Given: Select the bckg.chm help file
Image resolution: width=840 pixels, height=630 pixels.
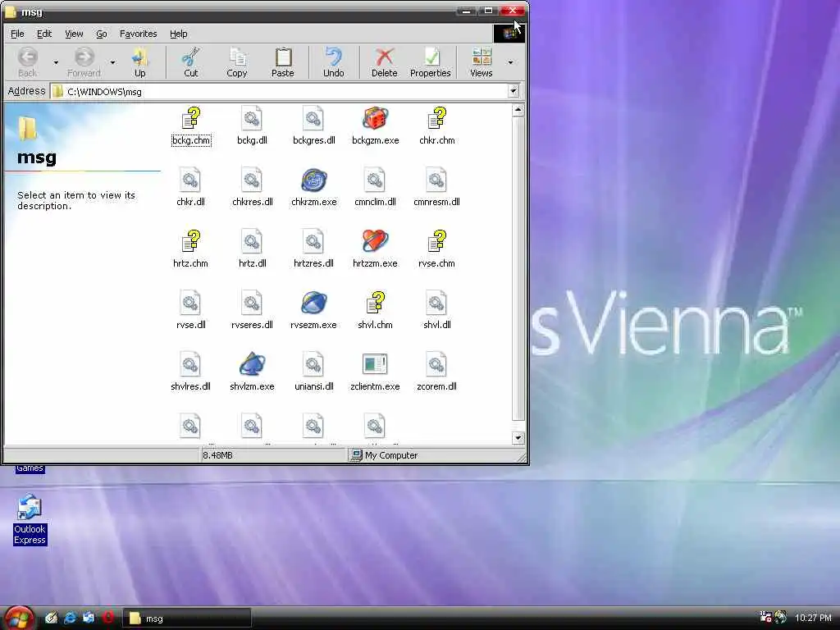Looking at the screenshot, I should [x=190, y=126].
